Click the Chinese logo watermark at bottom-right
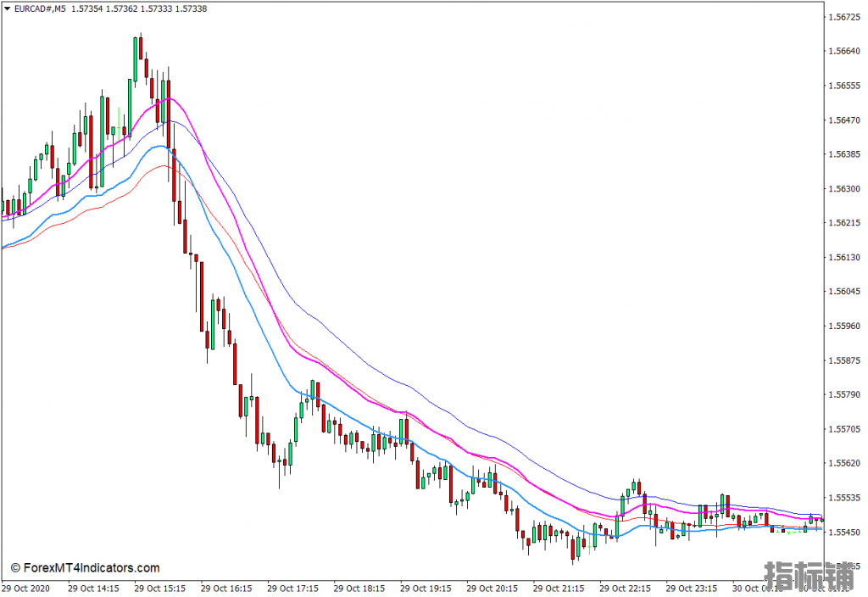 [x=809, y=575]
